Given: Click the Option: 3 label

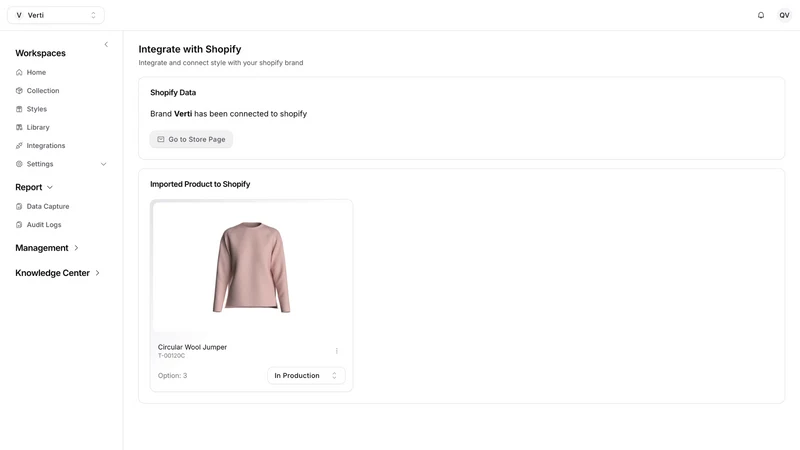Looking at the screenshot, I should pyautogui.click(x=172, y=376).
